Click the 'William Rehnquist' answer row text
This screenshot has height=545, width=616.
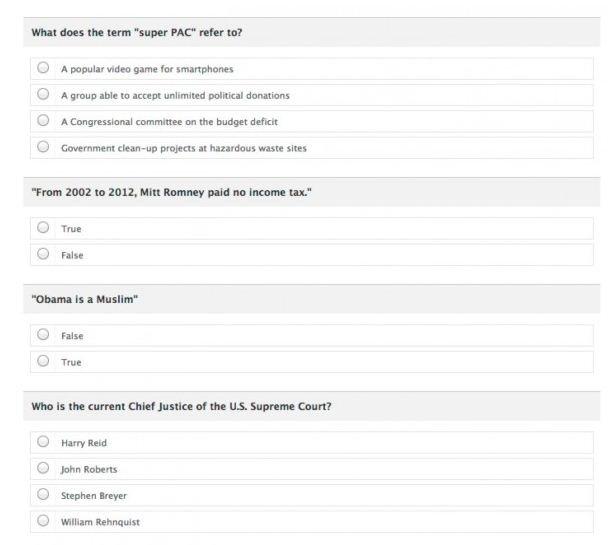(x=100, y=522)
